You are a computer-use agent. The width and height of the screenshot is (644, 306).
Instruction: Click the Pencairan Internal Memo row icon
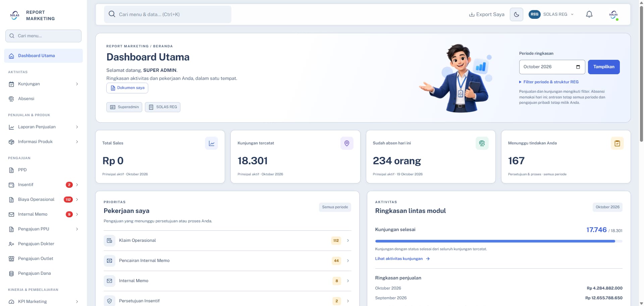pyautogui.click(x=109, y=261)
